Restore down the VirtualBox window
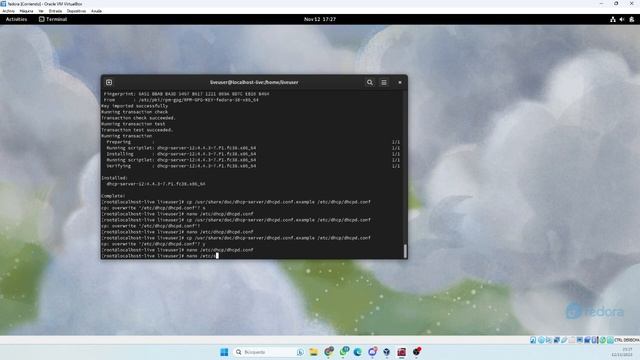This screenshot has height=360, width=640. (x=616, y=4)
